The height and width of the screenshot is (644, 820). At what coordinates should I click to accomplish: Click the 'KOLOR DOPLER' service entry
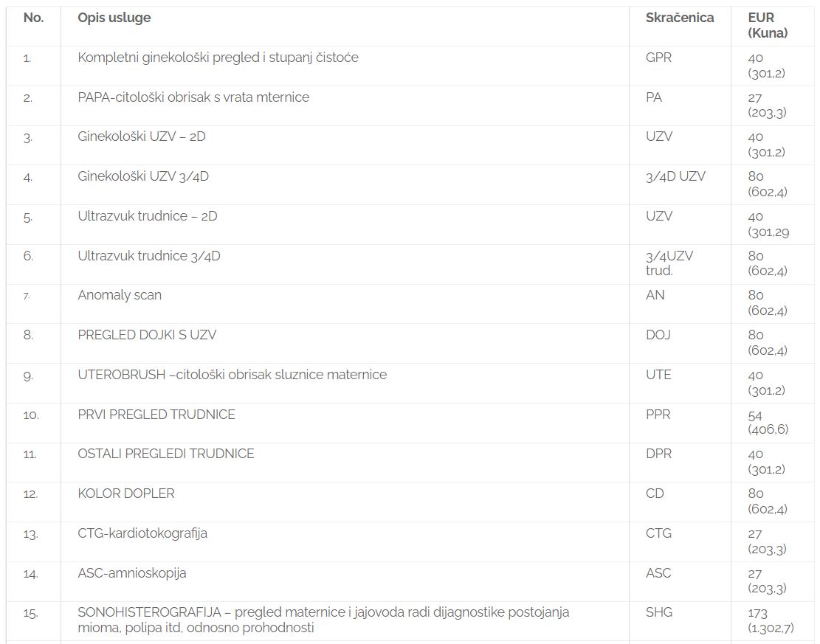126,494
